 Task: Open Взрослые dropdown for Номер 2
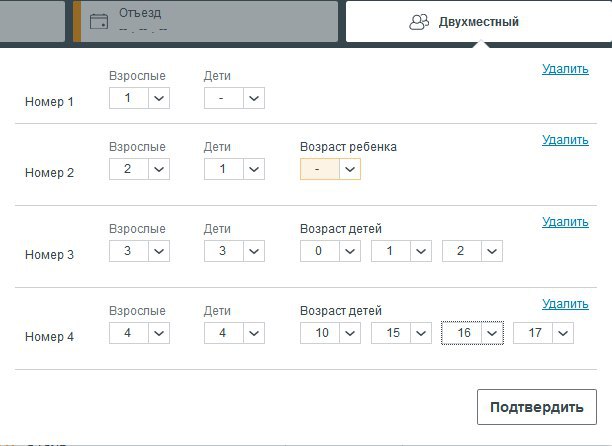coord(139,169)
